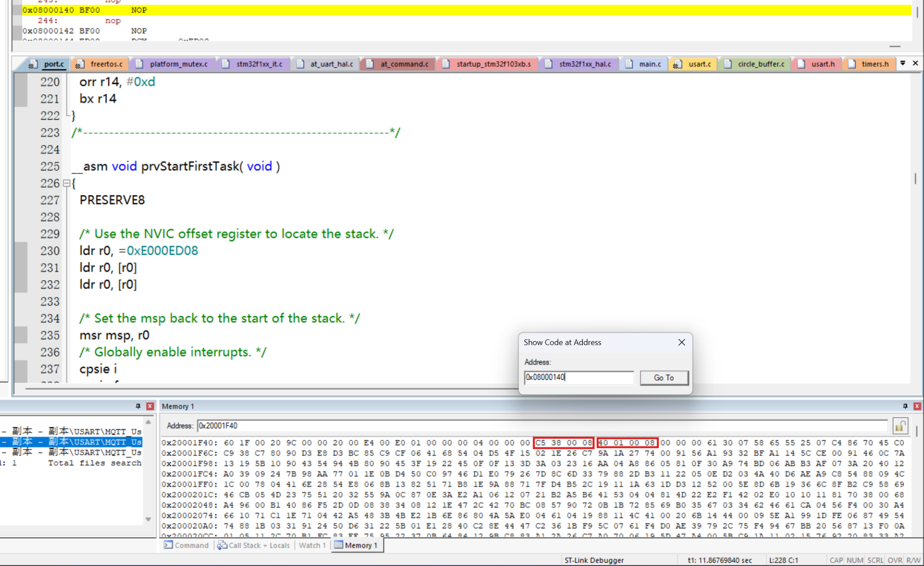Toggle the Memory 1 lock icon
The width and height of the screenshot is (924, 566).
coord(900,426)
